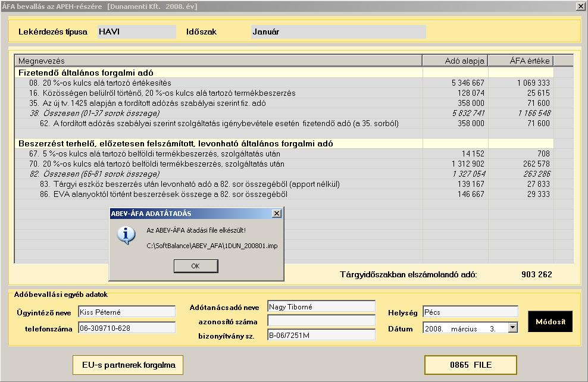588x382 pixels.
Task: Select the telefonszáma field
Action: coord(127,328)
